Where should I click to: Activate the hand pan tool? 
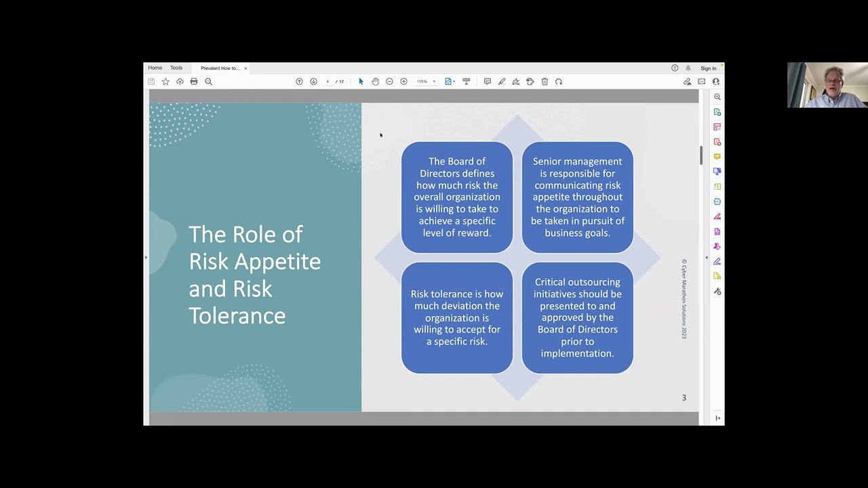click(375, 81)
